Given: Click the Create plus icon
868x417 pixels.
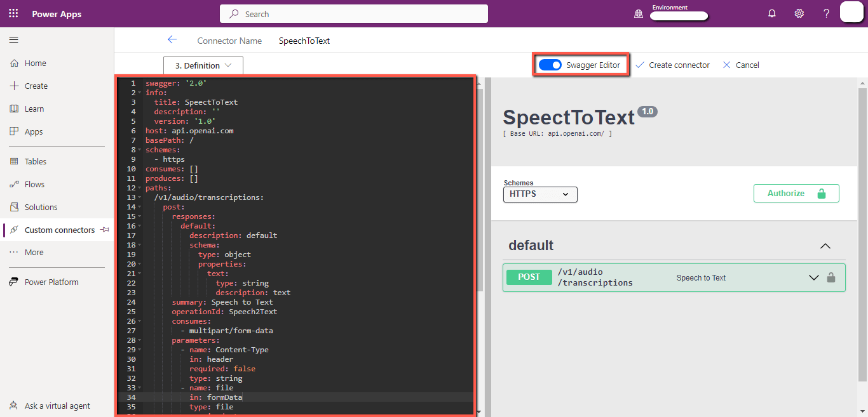Looking at the screenshot, I should click(14, 86).
